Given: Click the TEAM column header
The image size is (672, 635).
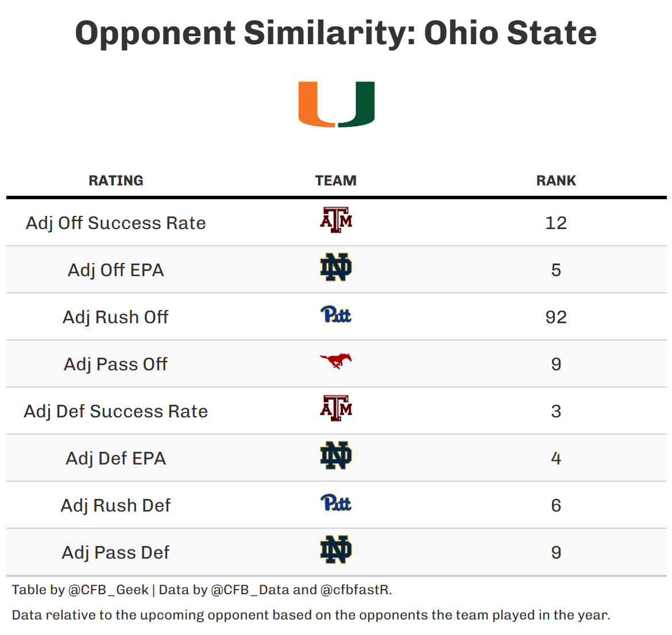Looking at the screenshot, I should [336, 181].
